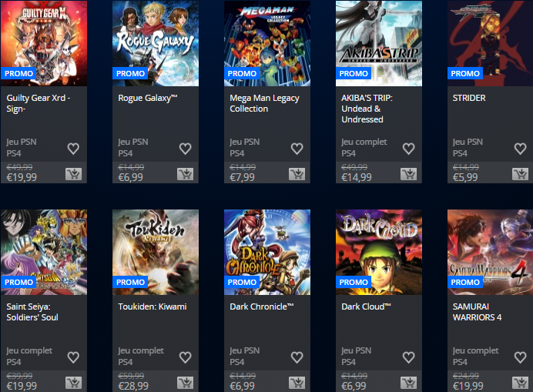The width and height of the screenshot is (533, 392).
Task: Open the AKIBA'S TRIP: Undead & Undressed title
Action: tap(367, 109)
